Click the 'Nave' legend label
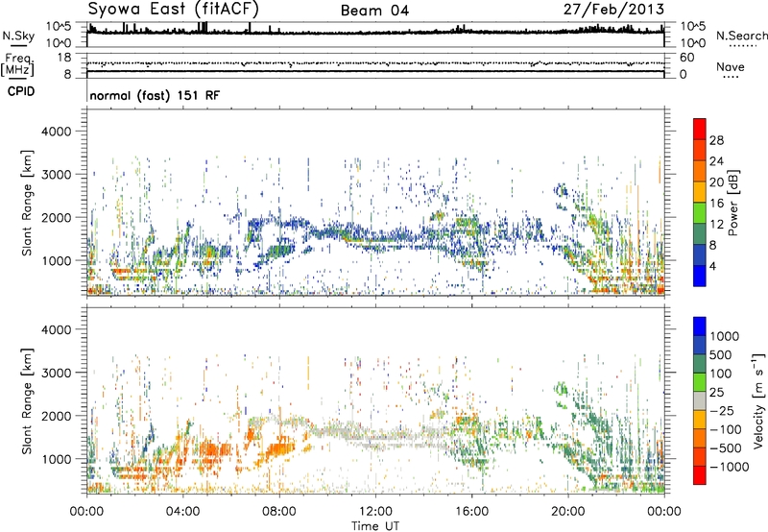This screenshot has width=768, height=532. pos(731,66)
